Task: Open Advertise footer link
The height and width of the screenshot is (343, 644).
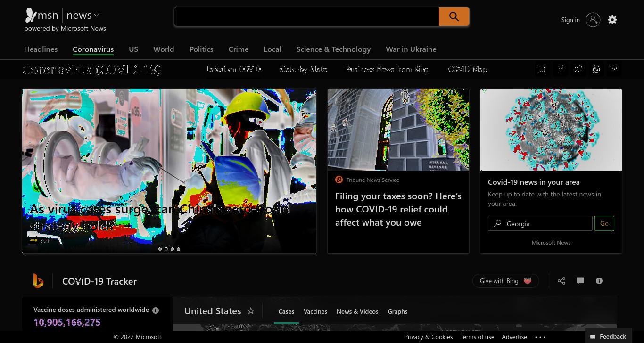Action: (x=514, y=337)
